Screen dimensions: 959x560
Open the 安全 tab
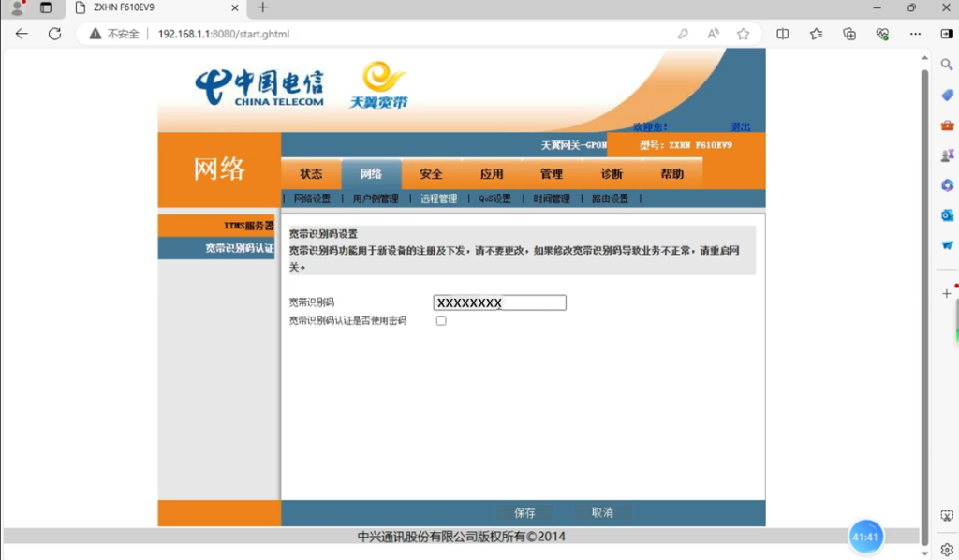(x=431, y=174)
